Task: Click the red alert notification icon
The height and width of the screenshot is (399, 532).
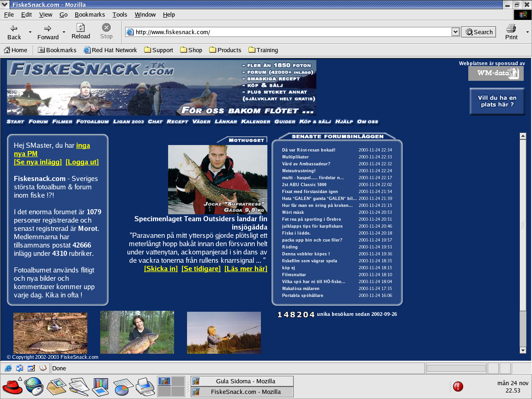Action: pyautogui.click(x=458, y=387)
